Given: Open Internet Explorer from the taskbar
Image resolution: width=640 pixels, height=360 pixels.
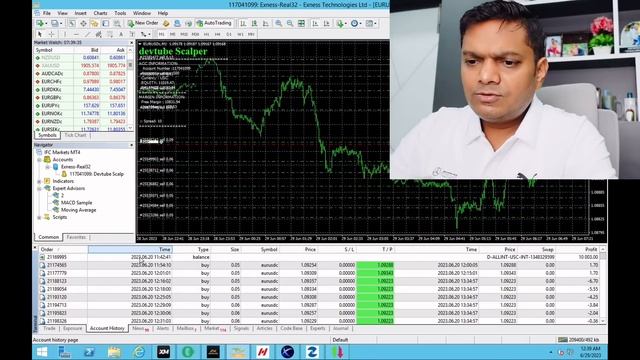Looking at the screenshot, I should pos(139,352).
